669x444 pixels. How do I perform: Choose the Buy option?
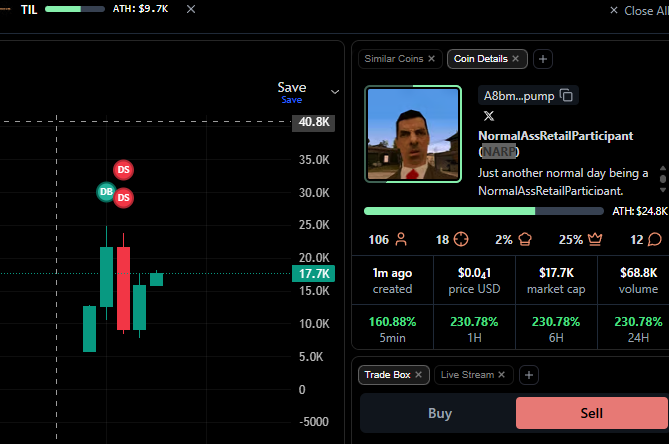pos(439,413)
